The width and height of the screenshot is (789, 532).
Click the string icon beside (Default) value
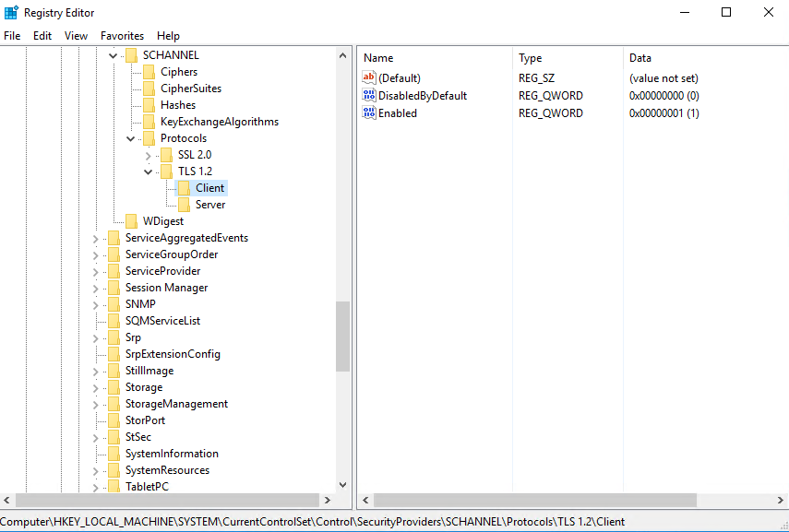pyautogui.click(x=369, y=78)
